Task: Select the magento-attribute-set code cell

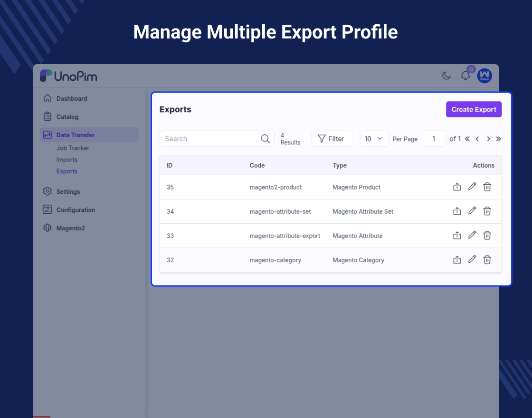Action: point(280,212)
